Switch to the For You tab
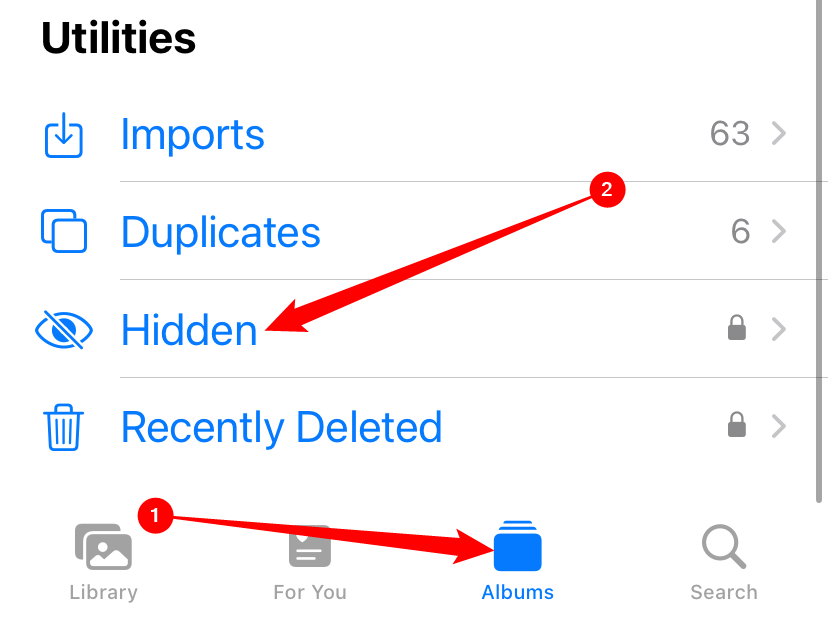Viewport: 828px width, 629px height. [310, 560]
